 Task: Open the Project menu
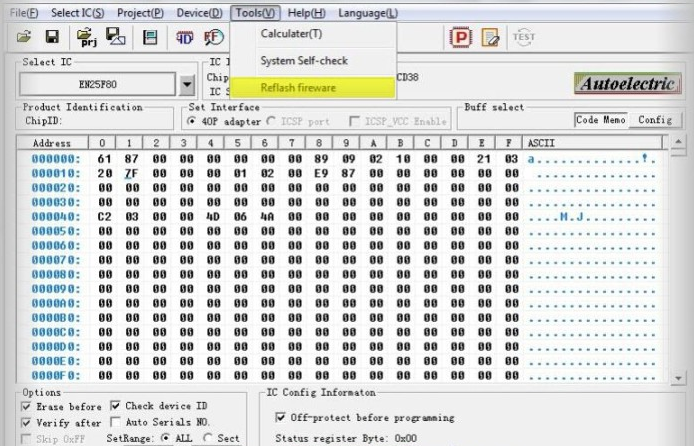pos(140,13)
